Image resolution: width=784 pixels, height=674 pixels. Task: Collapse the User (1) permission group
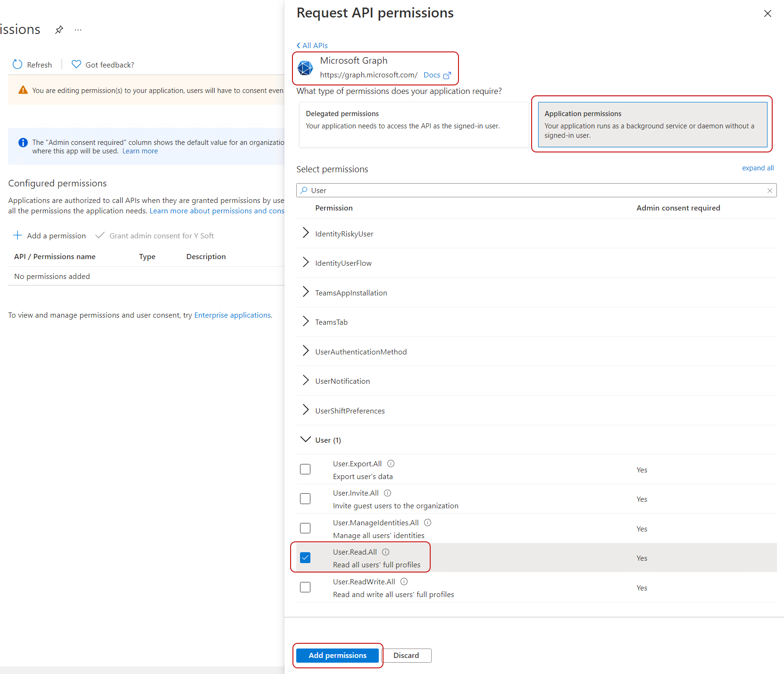pos(306,439)
